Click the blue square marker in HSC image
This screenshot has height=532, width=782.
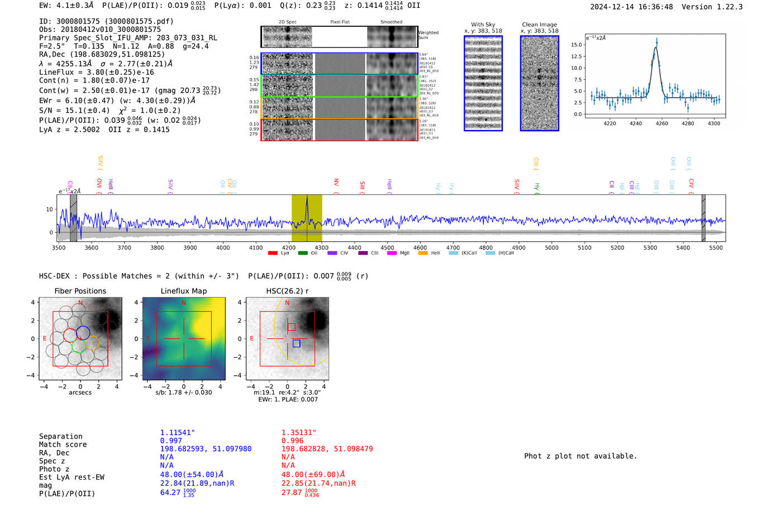[297, 344]
